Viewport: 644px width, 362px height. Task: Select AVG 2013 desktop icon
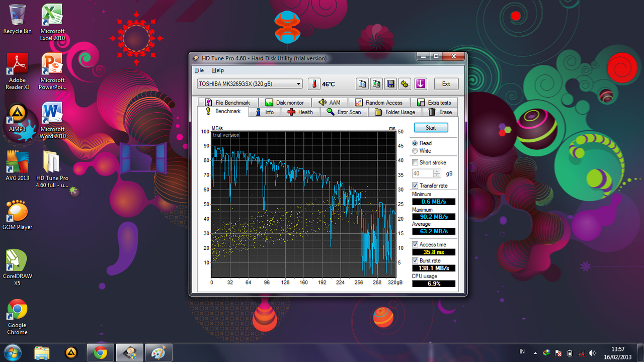pyautogui.click(x=17, y=166)
